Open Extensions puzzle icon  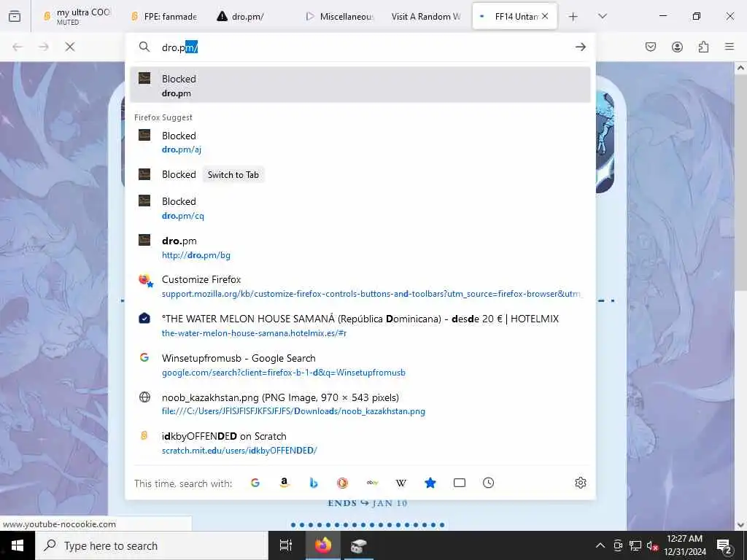tap(703, 47)
